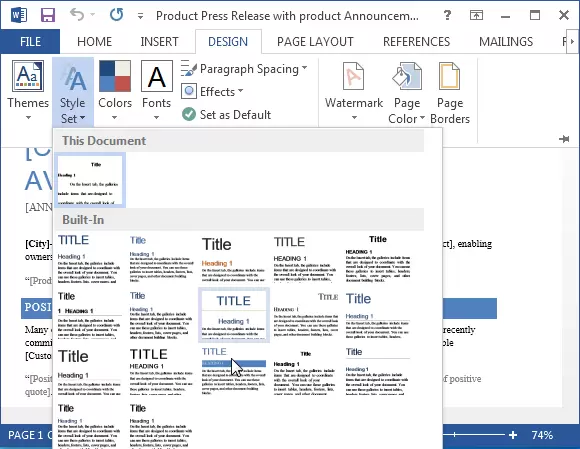Click the zoom in plus button

coord(513,435)
